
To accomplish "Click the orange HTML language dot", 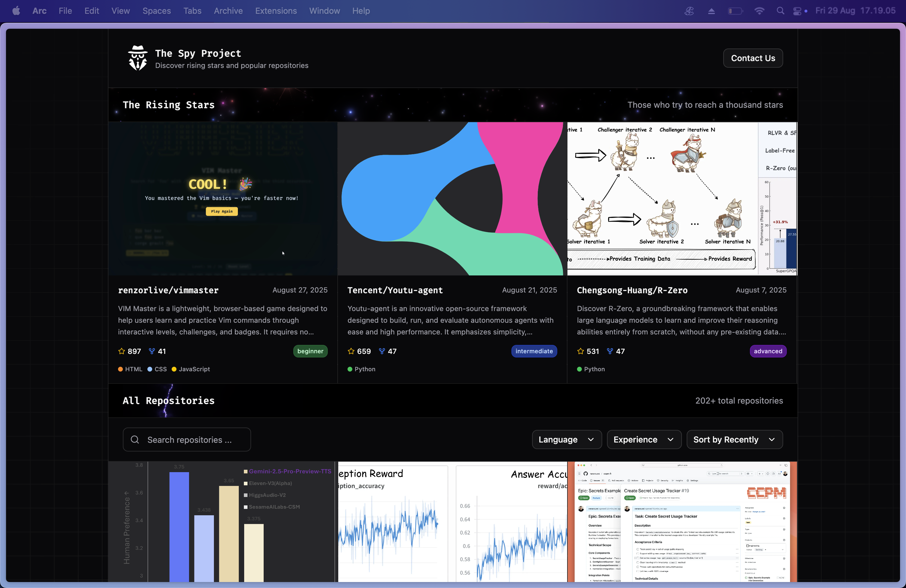I will [x=120, y=369].
